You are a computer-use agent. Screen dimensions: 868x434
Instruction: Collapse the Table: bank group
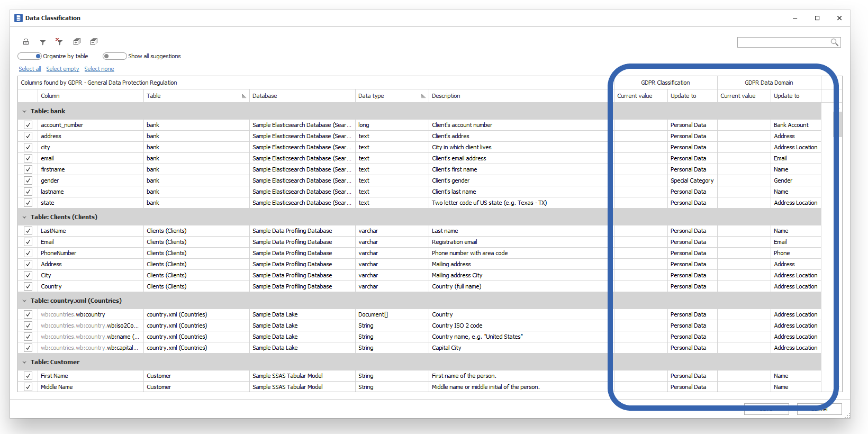coord(24,112)
